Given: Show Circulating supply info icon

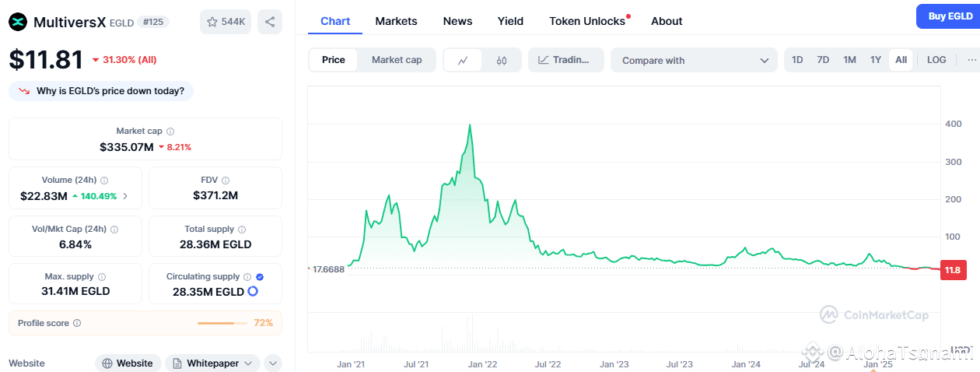Looking at the screenshot, I should [x=247, y=276].
